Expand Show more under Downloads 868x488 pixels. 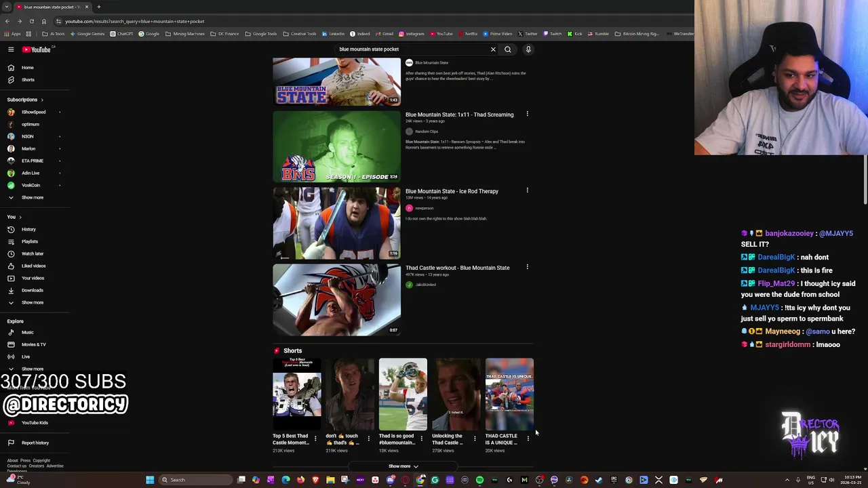34,302
